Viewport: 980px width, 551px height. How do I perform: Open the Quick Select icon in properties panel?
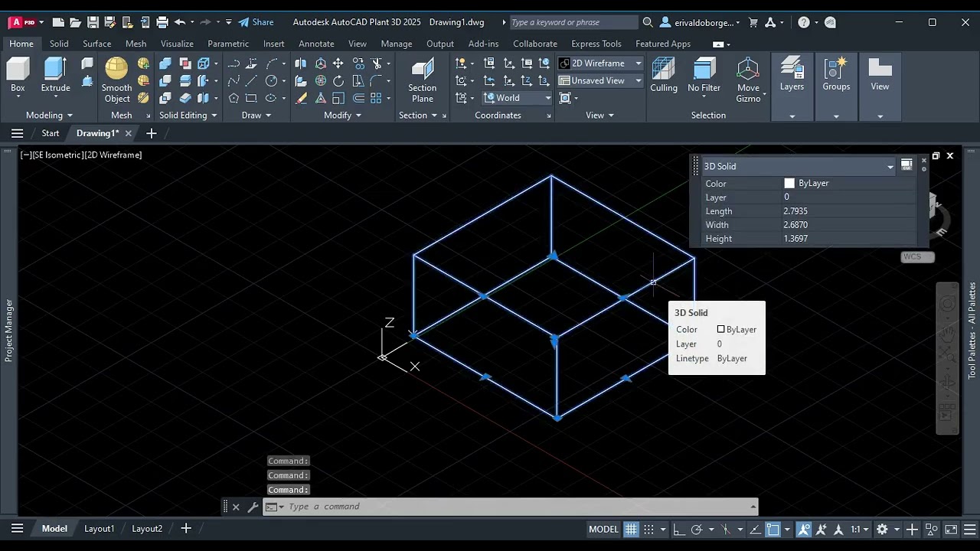click(x=906, y=165)
